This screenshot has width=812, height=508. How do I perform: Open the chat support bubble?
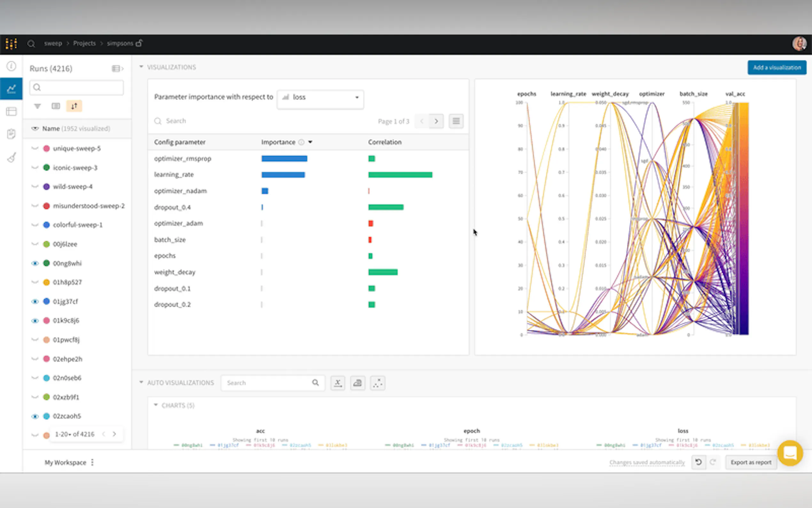(790, 453)
